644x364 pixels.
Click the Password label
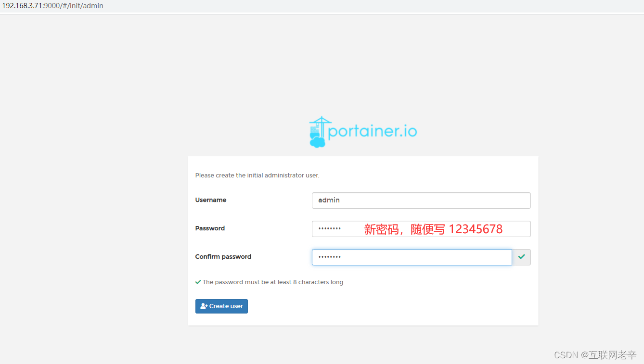210,228
